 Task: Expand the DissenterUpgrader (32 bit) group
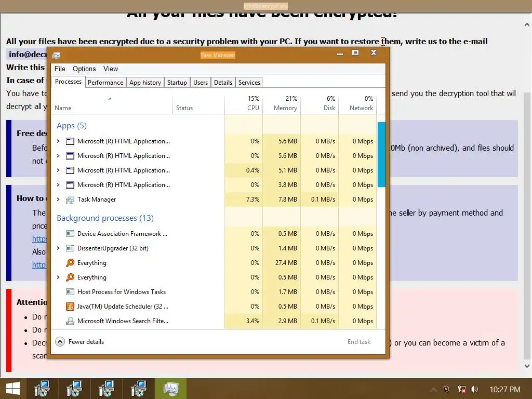[58, 248]
